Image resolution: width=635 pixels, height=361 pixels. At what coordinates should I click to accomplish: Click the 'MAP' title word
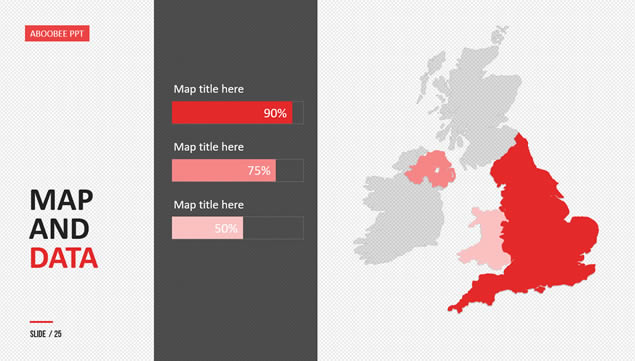[62, 200]
